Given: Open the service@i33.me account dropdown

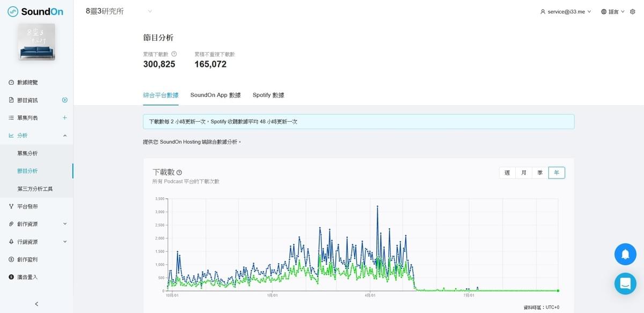Looking at the screenshot, I should point(566,11).
